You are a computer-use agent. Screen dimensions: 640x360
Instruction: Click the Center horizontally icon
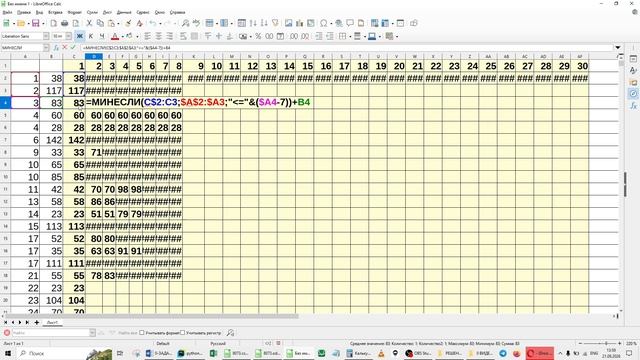click(159, 36)
